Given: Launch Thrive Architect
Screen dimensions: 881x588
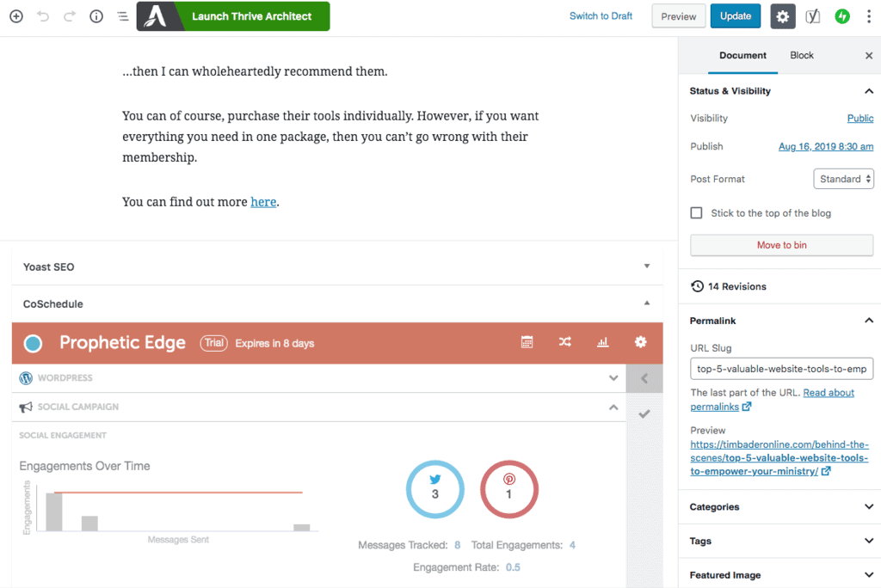Looking at the screenshot, I should click(233, 16).
